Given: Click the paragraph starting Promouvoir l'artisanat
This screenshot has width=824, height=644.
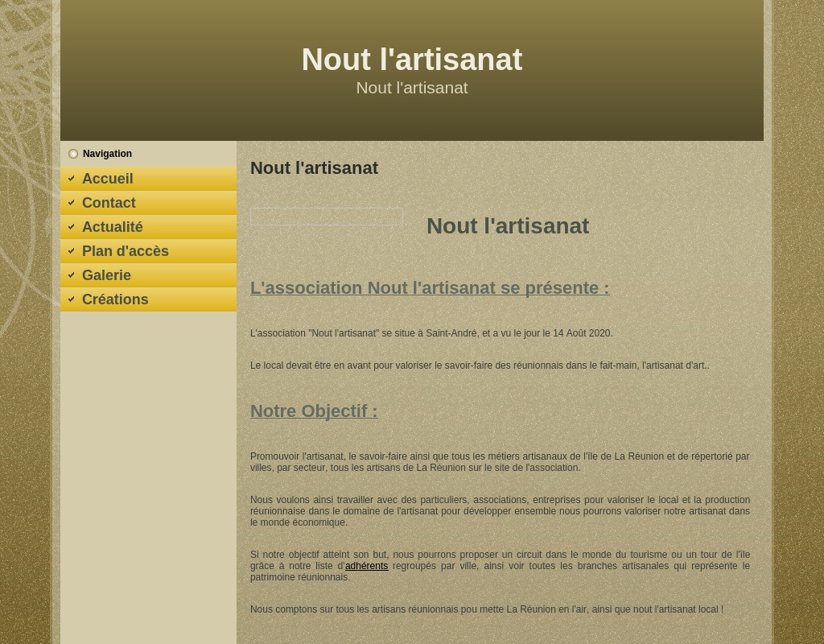Looking at the screenshot, I should click(x=500, y=462).
